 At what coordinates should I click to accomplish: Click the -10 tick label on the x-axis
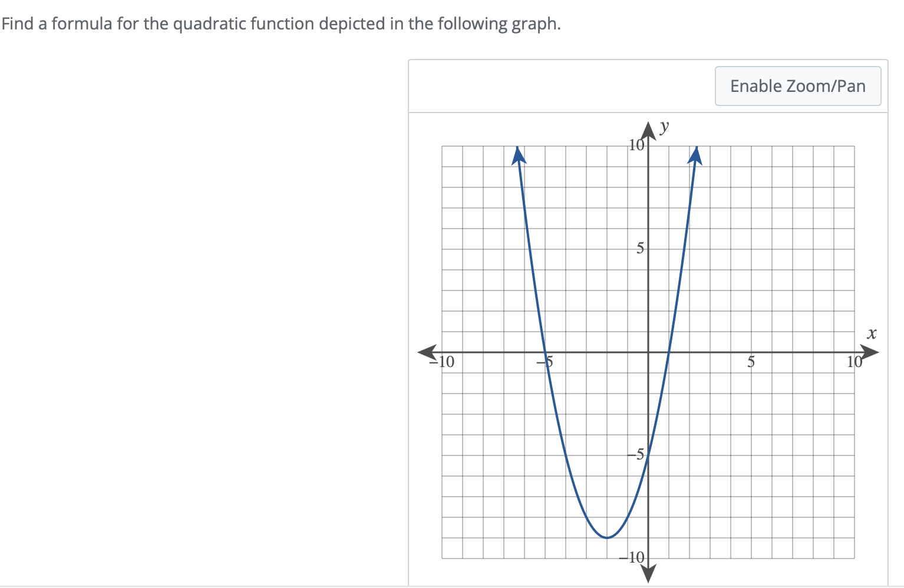(x=443, y=362)
